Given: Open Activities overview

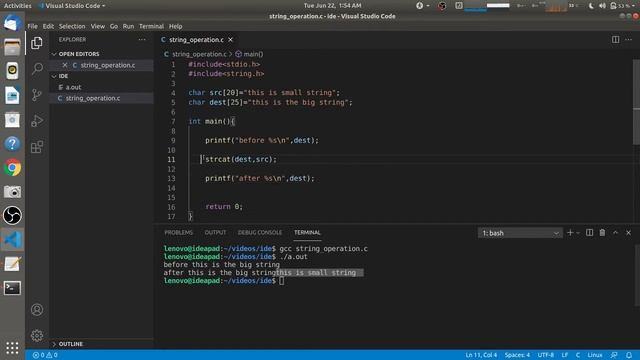Looking at the screenshot, I should point(18,6).
